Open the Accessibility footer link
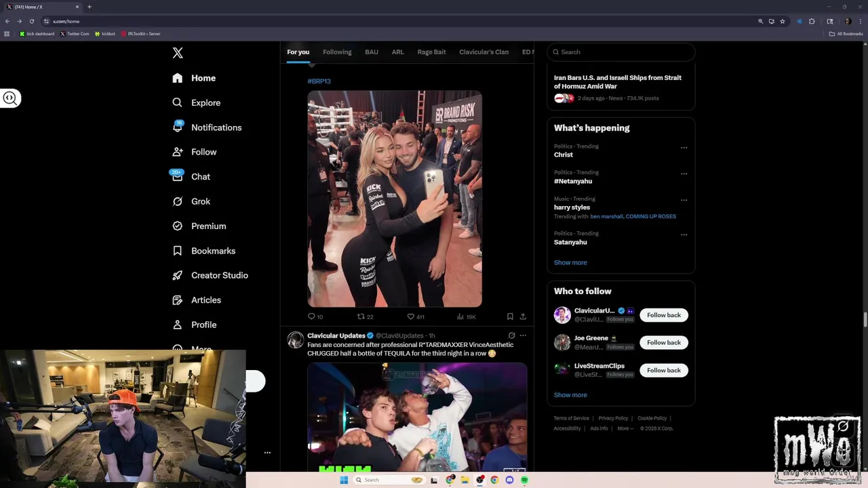Screen dimensions: 868x488 tap(567, 428)
